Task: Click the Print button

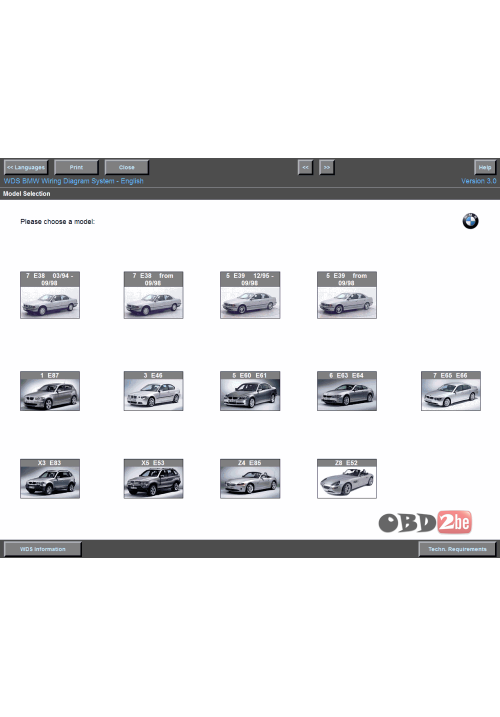Action: coord(76,167)
